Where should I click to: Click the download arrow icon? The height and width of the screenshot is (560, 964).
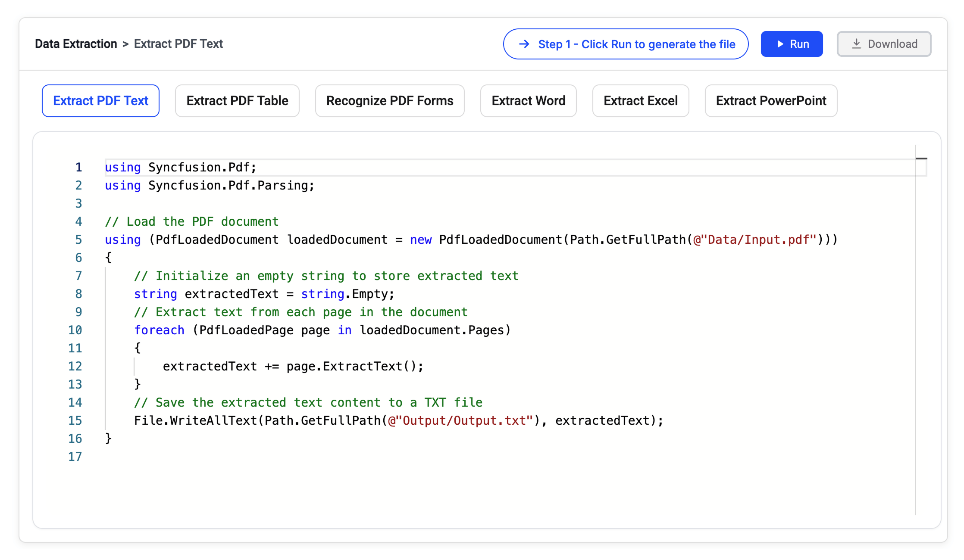pos(856,44)
